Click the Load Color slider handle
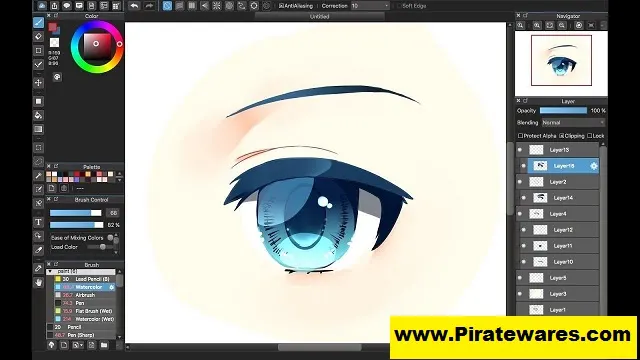This screenshot has width=640, height=360. coord(102,247)
